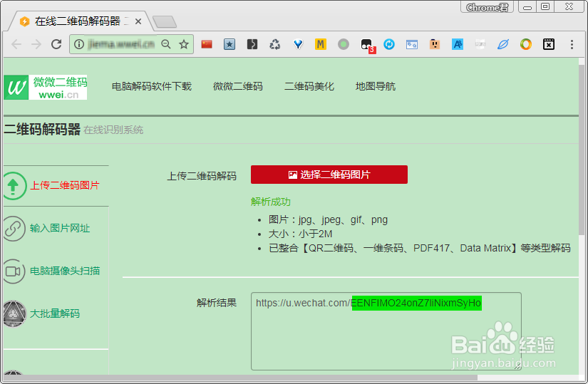Click the blue feather extension icon

[503, 44]
